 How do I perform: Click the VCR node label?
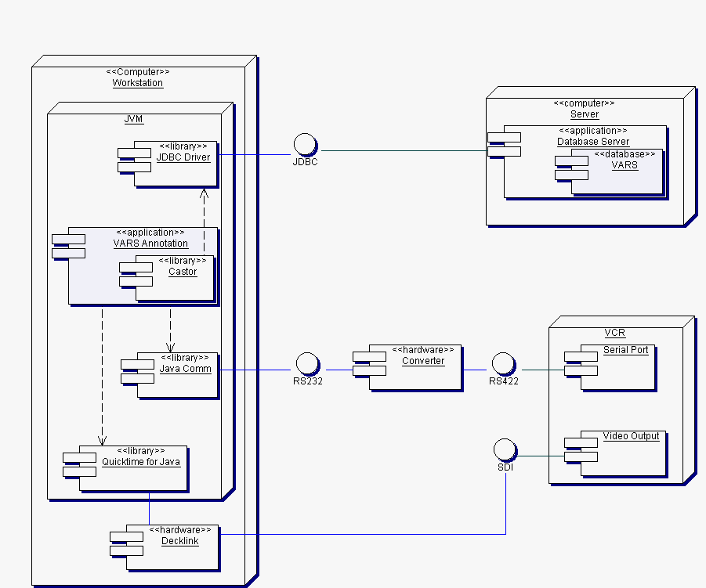pyautogui.click(x=615, y=333)
